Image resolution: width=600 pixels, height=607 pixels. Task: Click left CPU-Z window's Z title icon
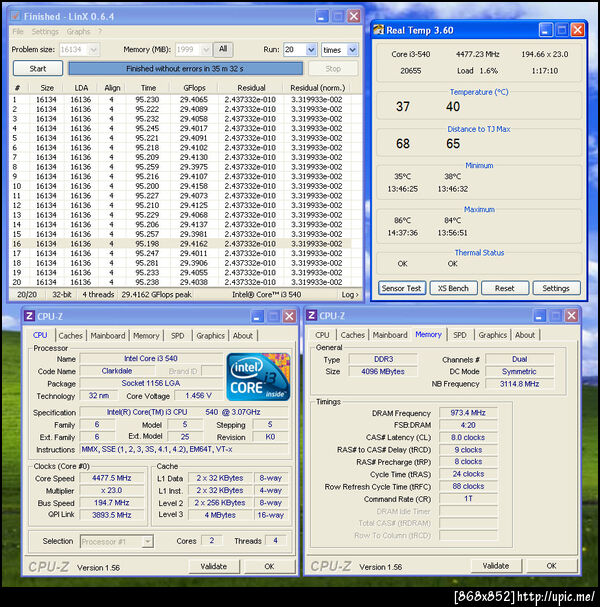click(x=29, y=316)
